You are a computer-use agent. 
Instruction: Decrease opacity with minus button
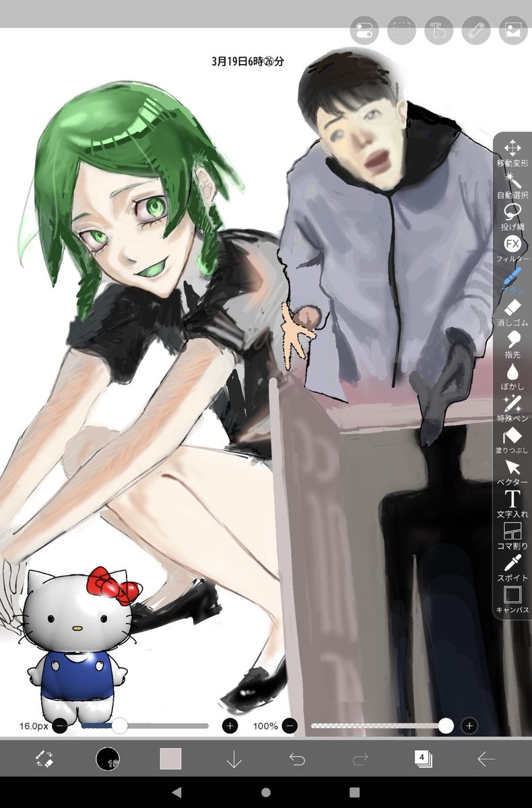(x=290, y=726)
